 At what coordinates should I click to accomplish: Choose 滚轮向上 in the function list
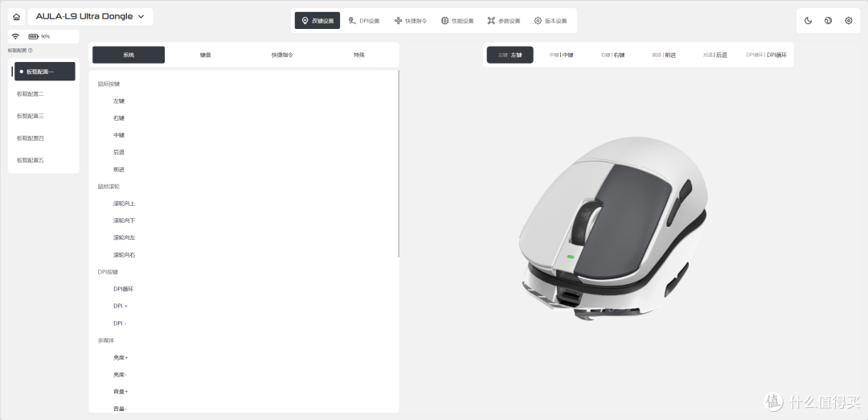click(124, 204)
